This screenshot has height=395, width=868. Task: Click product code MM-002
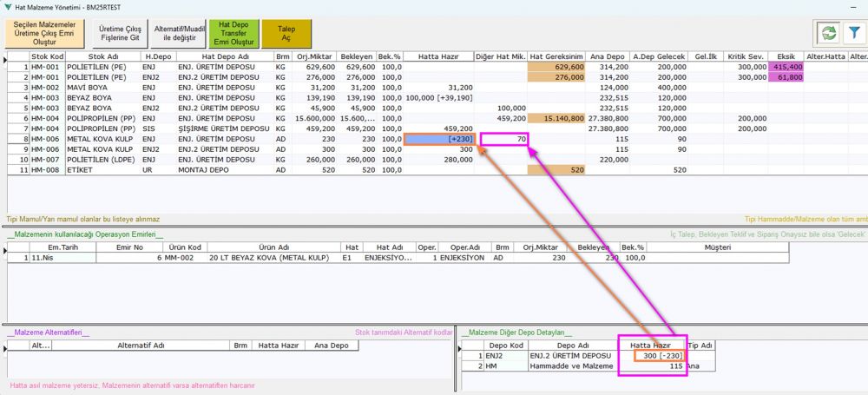coord(185,258)
